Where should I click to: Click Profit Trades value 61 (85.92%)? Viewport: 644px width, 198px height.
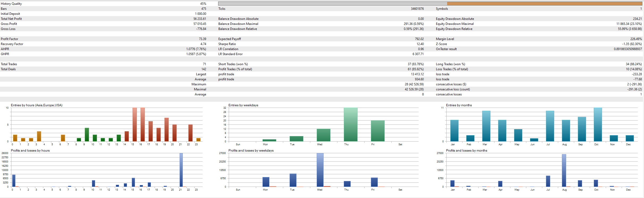pyautogui.click(x=416, y=69)
